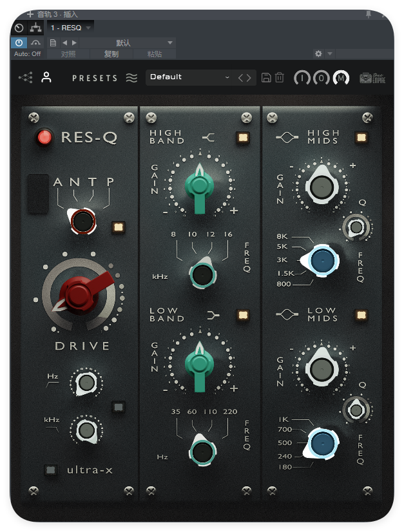The image size is (404, 532).
Task: Click the HIGH BAND kHz frequency selector knob
Action: tap(202, 274)
